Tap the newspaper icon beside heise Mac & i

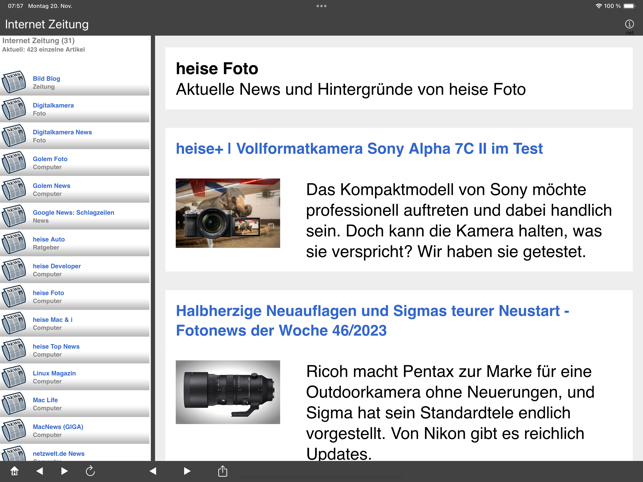[14, 323]
